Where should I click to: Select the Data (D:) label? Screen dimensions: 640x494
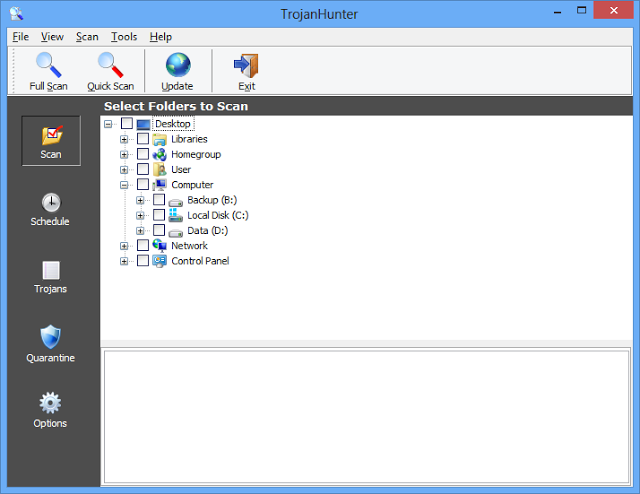tap(208, 231)
